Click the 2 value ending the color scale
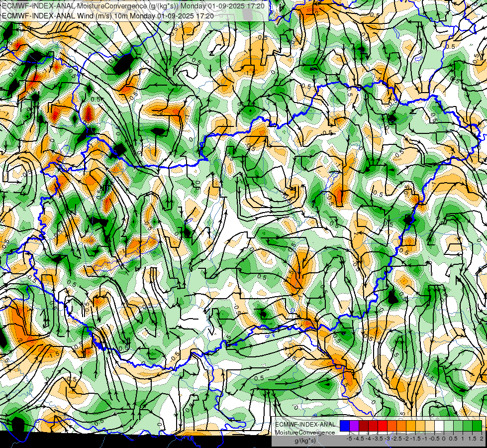 (x=482, y=439)
